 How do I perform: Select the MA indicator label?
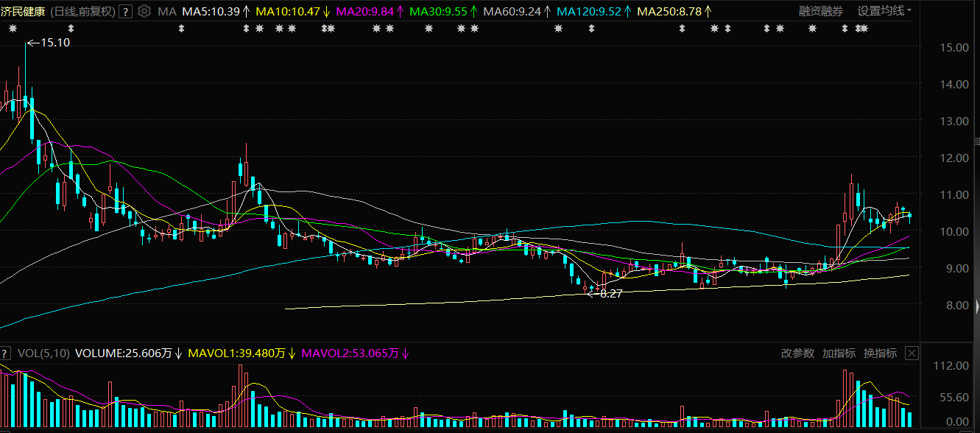[x=167, y=11]
